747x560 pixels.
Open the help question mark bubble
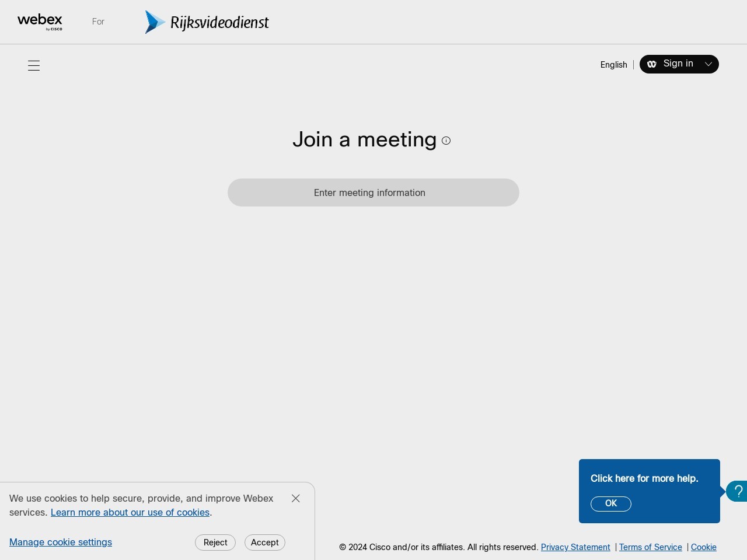tap(737, 491)
